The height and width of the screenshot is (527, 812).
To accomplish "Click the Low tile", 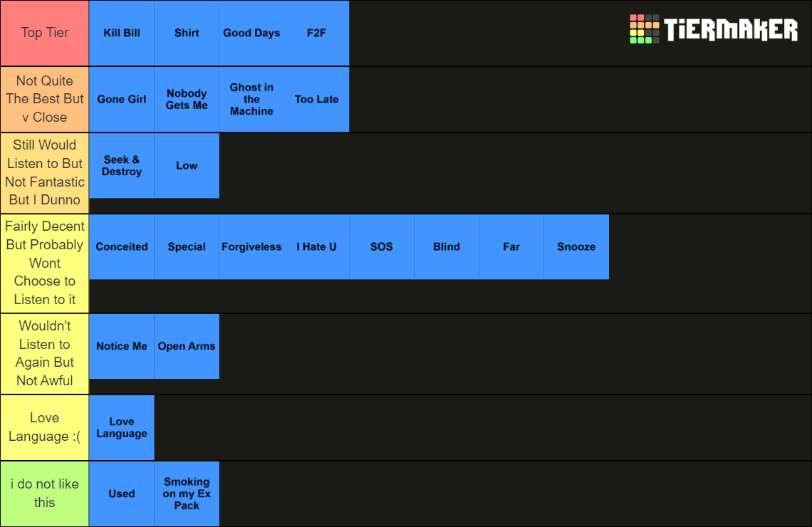I will point(187,165).
